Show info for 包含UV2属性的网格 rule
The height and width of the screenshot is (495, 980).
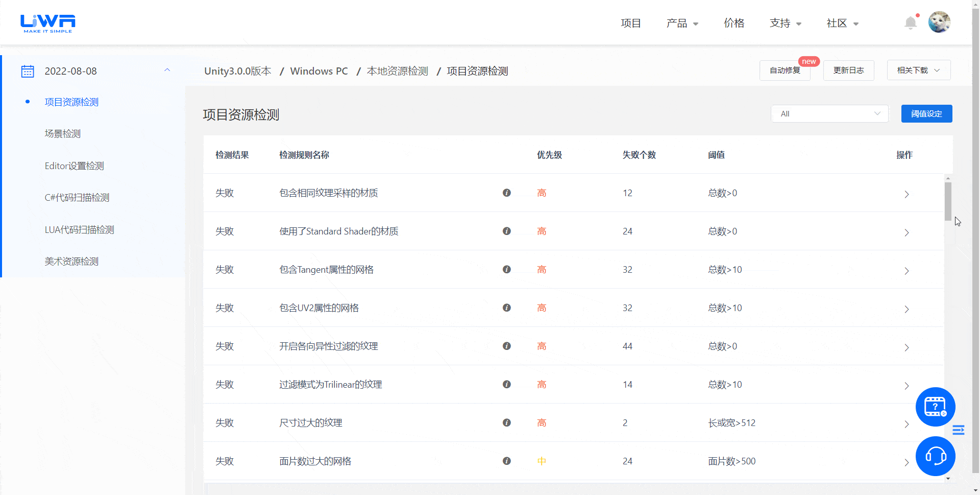[x=507, y=308]
